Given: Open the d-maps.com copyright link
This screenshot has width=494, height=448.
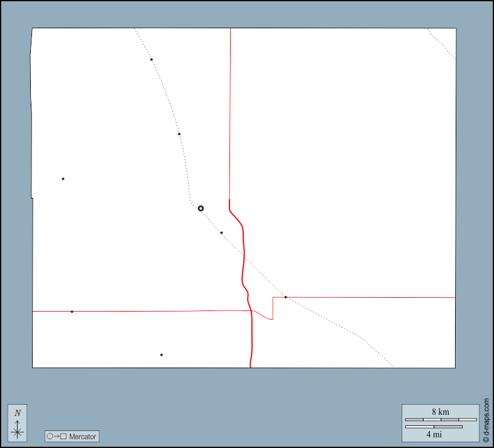Looking at the screenshot, I should pyautogui.click(x=486, y=420).
